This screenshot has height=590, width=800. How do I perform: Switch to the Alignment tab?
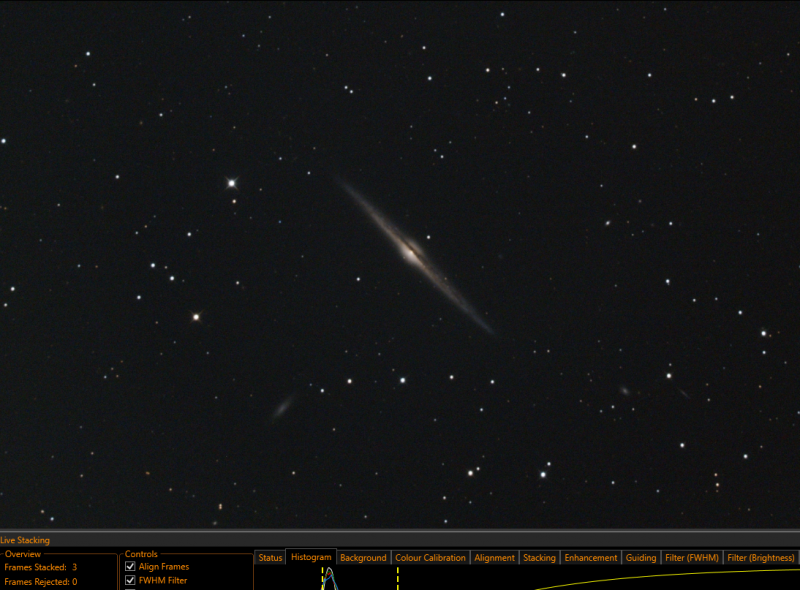point(494,558)
